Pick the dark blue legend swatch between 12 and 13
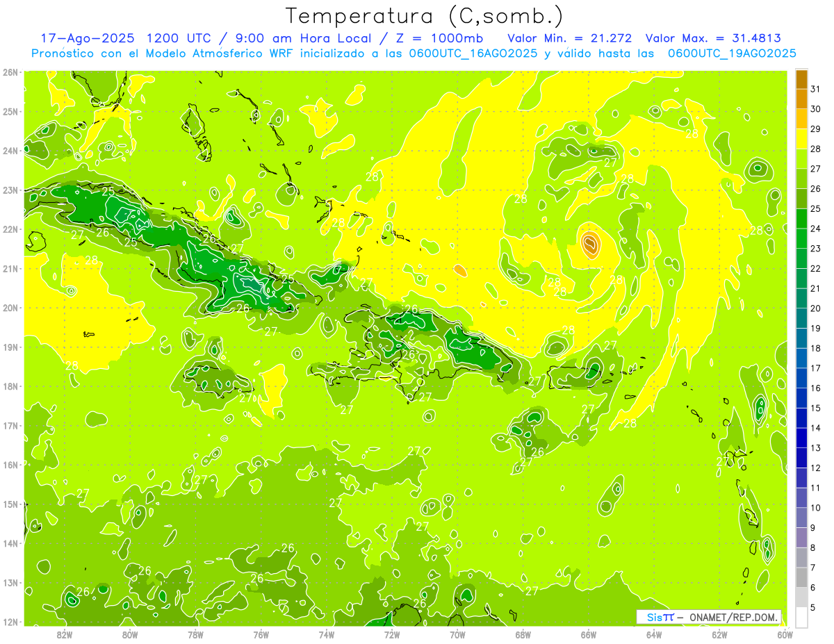 801,458
